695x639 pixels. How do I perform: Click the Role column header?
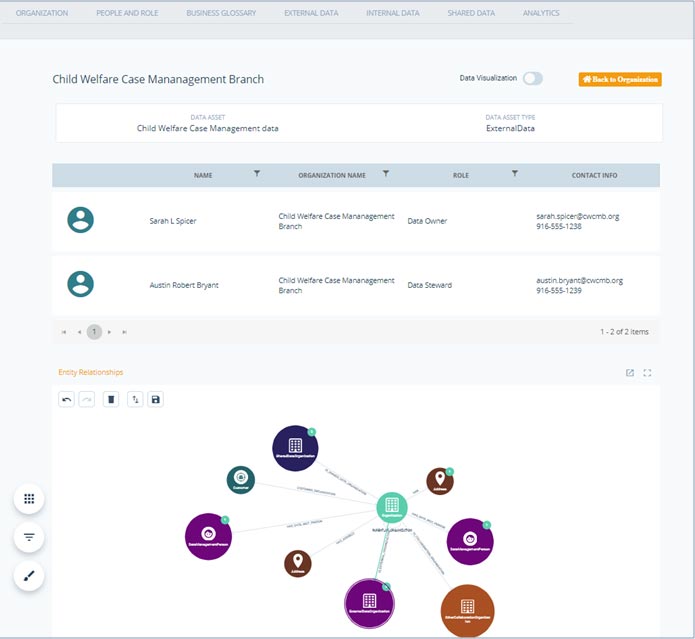[461, 175]
